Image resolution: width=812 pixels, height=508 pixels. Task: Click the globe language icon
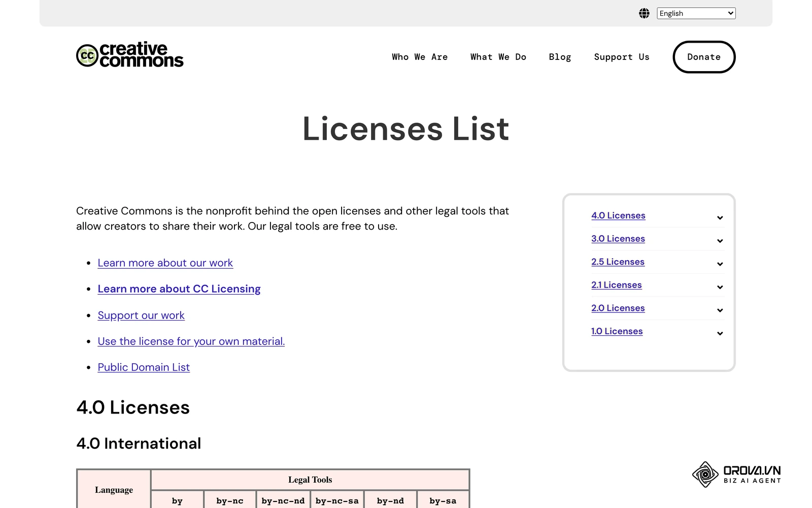click(644, 13)
